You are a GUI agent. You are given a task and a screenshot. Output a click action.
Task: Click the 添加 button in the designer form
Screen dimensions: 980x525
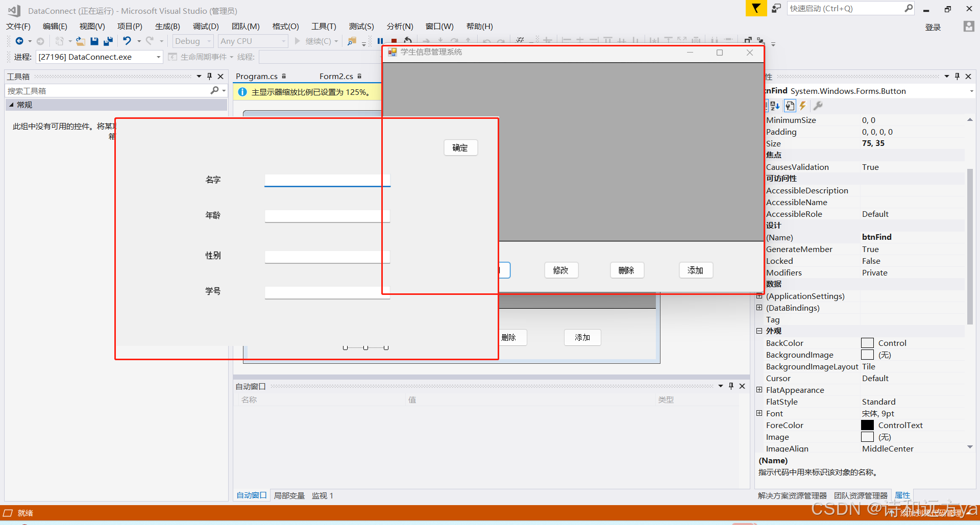point(582,337)
